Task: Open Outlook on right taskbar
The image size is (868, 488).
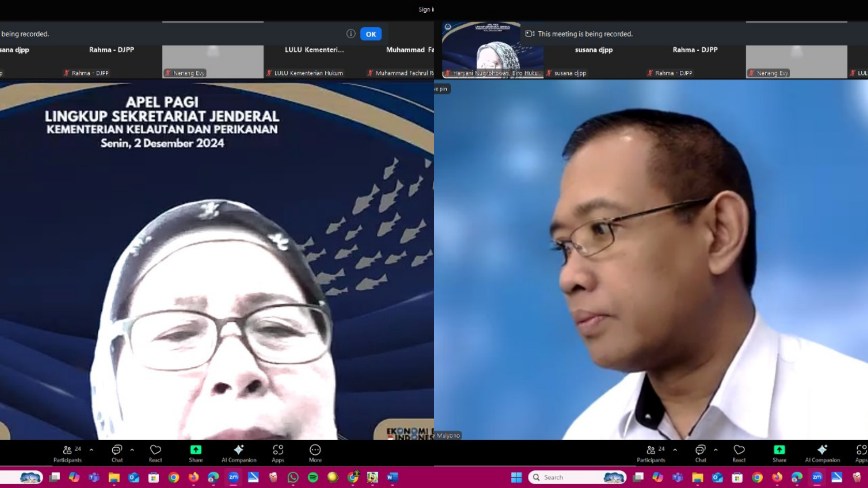Action: (x=717, y=477)
